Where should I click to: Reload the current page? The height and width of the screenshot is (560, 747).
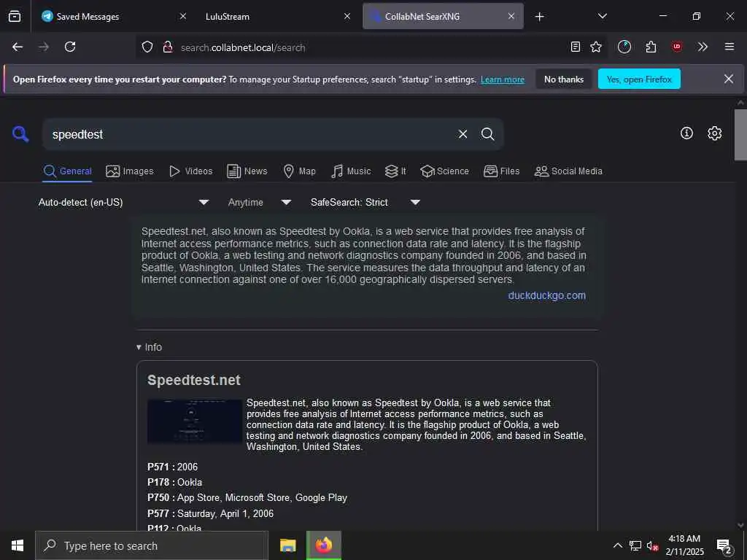[x=70, y=47]
